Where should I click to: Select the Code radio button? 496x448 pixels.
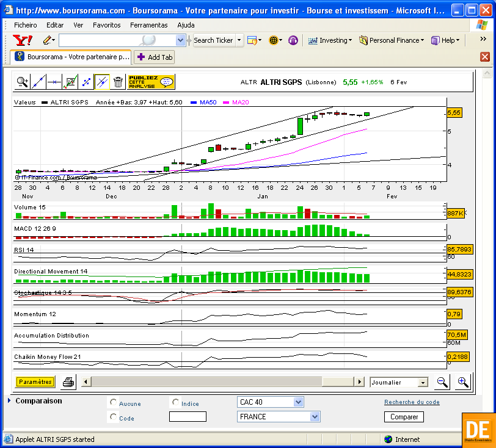coord(113,417)
